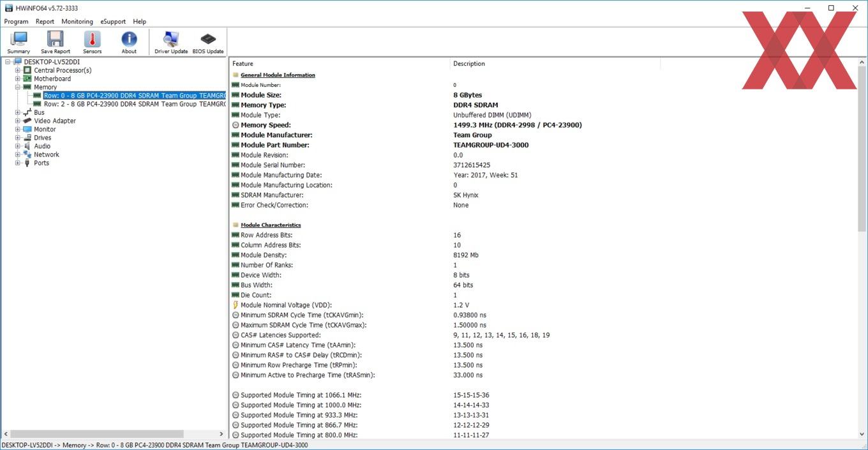Click the Minimum Active to Precharge Time row

[542, 375]
